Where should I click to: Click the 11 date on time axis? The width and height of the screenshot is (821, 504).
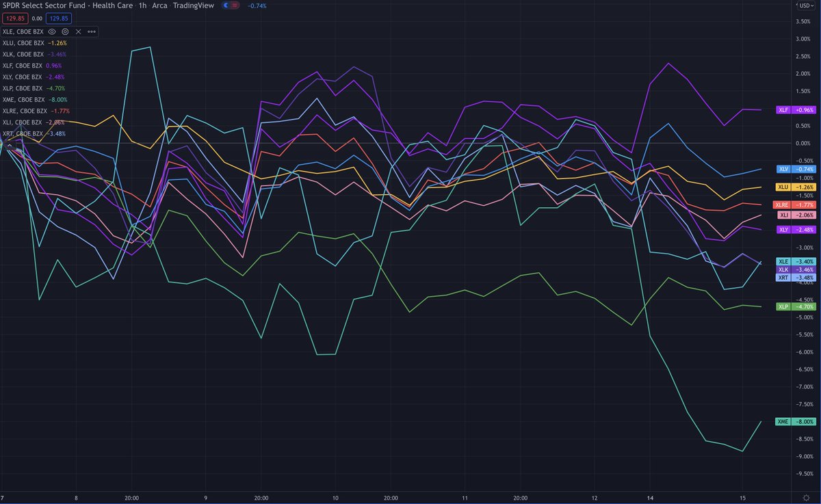point(465,498)
